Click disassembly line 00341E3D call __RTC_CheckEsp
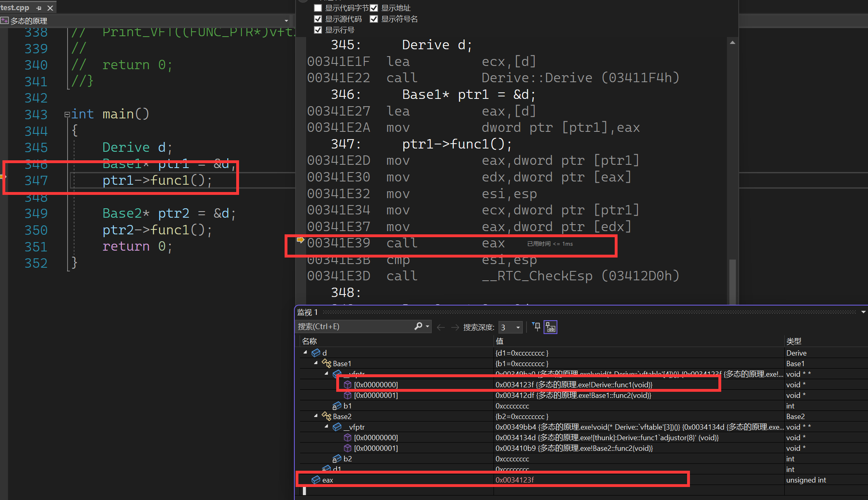Viewport: 868px width, 500px height. (493, 276)
